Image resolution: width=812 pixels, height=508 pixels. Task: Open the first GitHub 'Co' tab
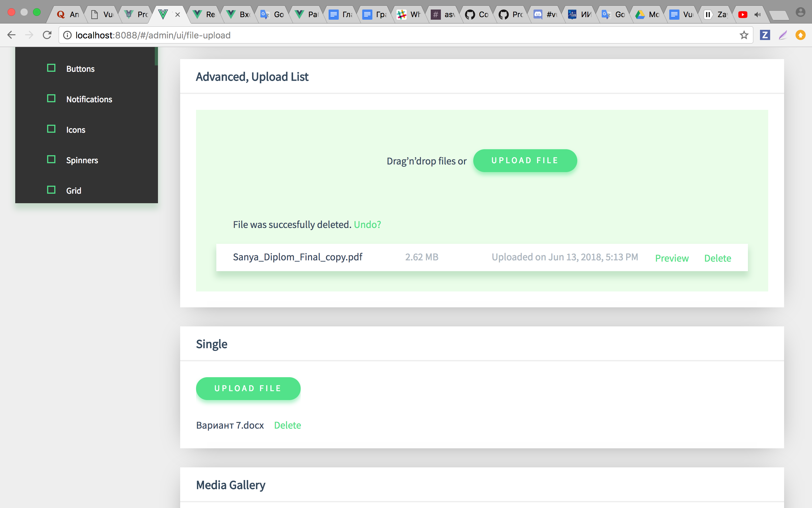coord(477,15)
